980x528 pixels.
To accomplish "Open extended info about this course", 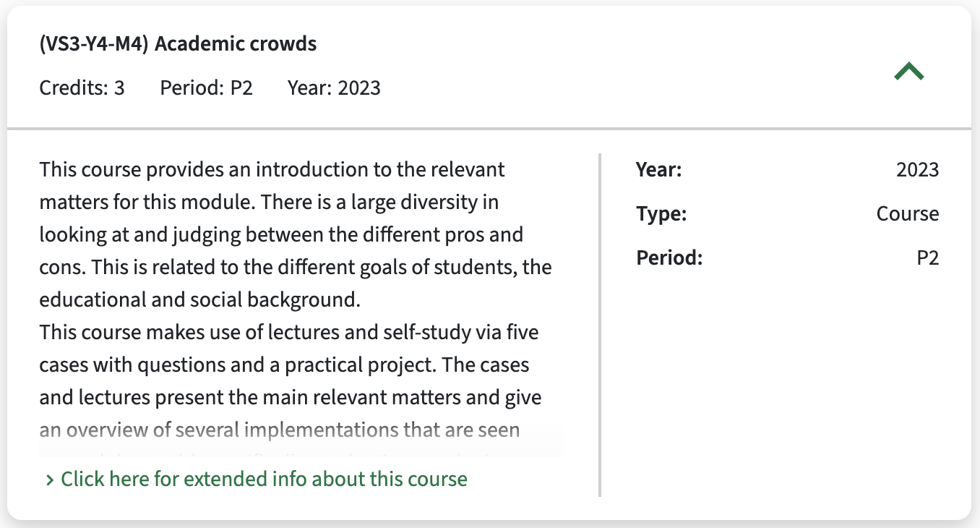I will 264,479.
